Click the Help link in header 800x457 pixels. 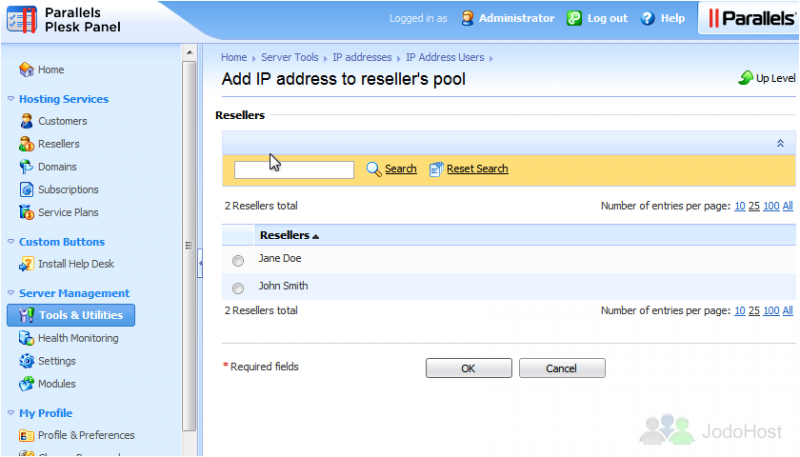click(x=672, y=18)
